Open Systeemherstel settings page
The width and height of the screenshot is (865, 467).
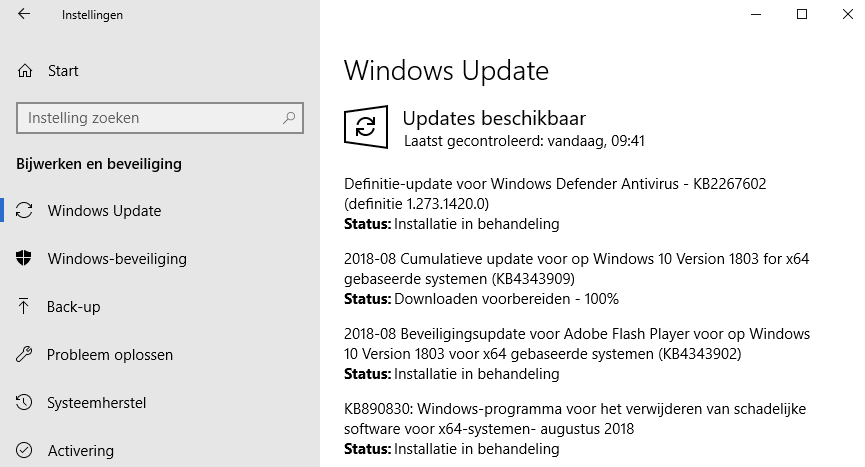click(x=97, y=403)
